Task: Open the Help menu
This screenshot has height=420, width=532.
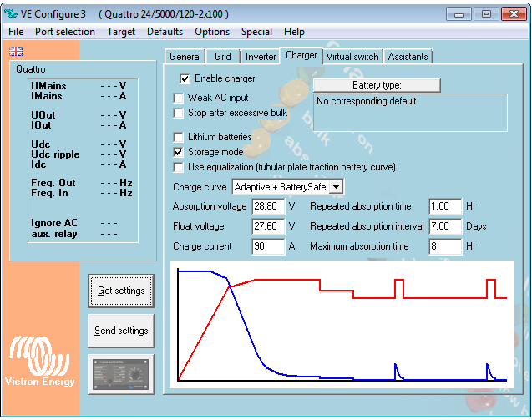Action: [x=294, y=32]
